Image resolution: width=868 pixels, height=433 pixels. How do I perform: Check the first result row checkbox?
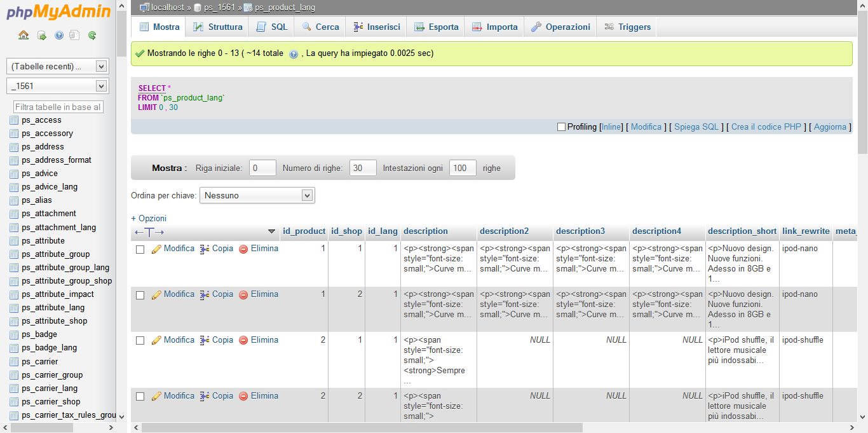pos(140,249)
